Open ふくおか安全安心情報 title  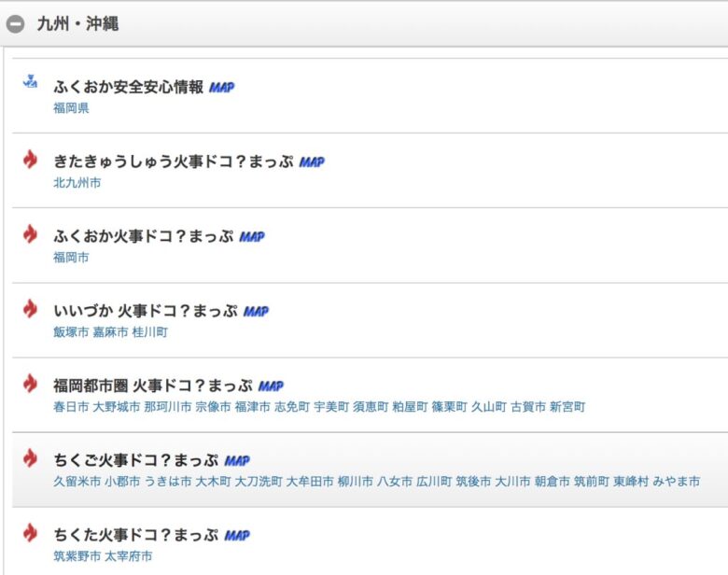[x=129, y=87]
